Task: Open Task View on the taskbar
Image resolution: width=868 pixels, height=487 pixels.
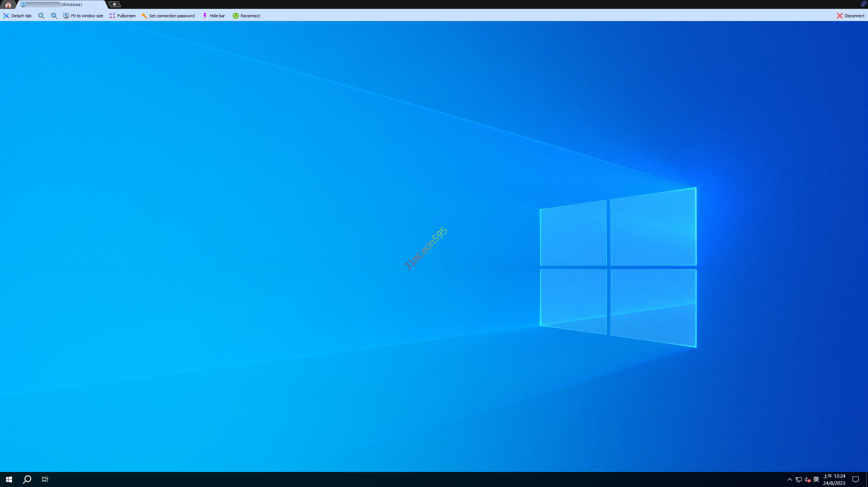Action: [x=45, y=479]
